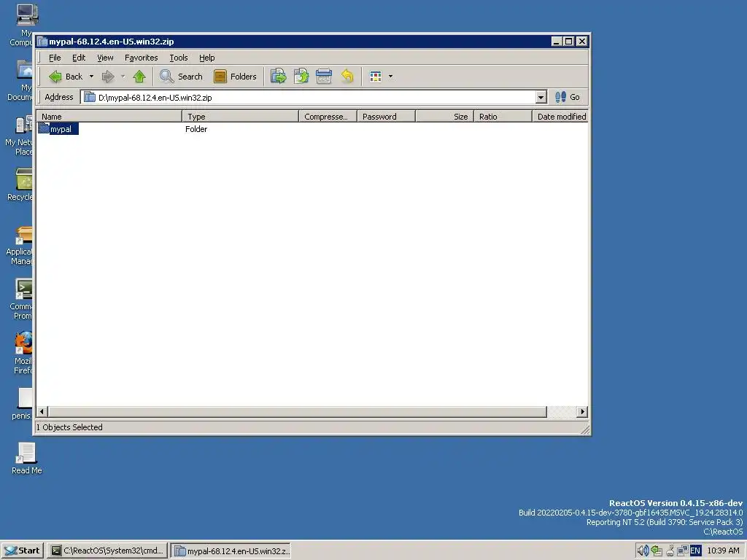Click the mypal zip taskbar button
Image resolution: width=747 pixels, height=560 pixels.
[x=231, y=551]
